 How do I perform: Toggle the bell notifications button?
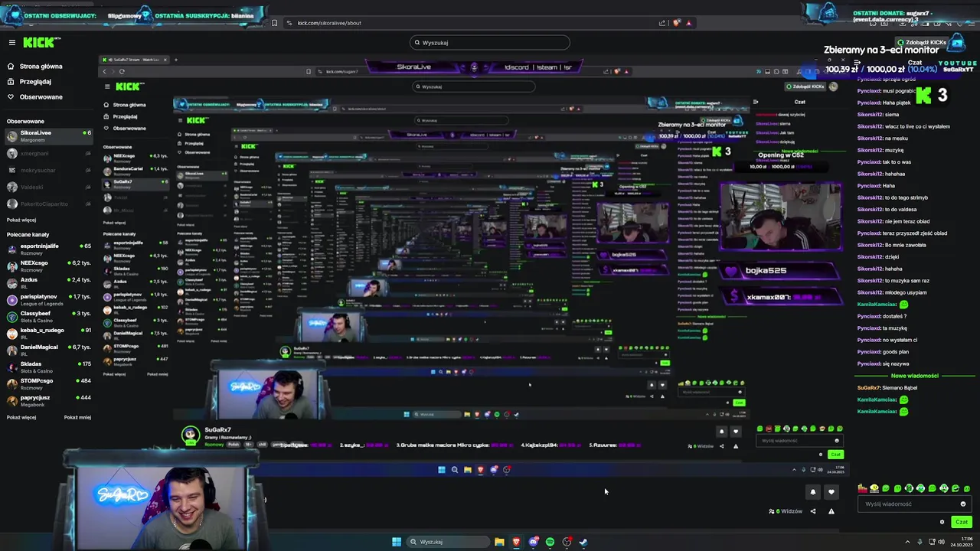813,492
